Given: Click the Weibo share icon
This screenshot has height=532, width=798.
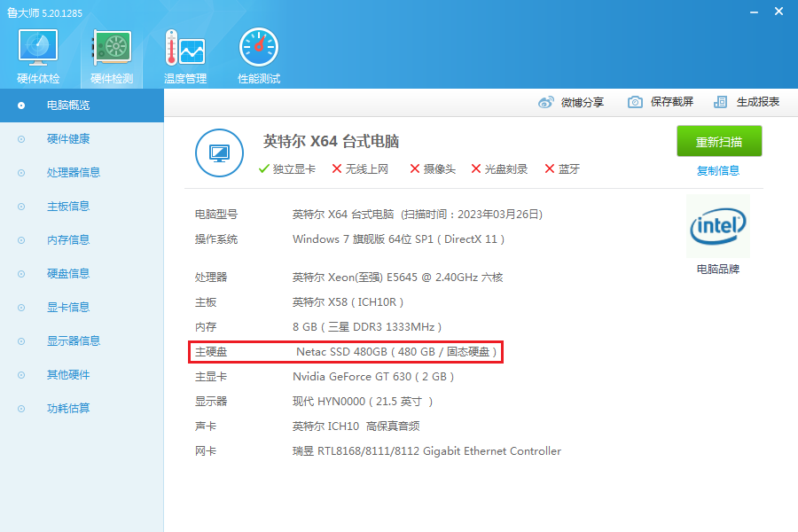Looking at the screenshot, I should 546,102.
